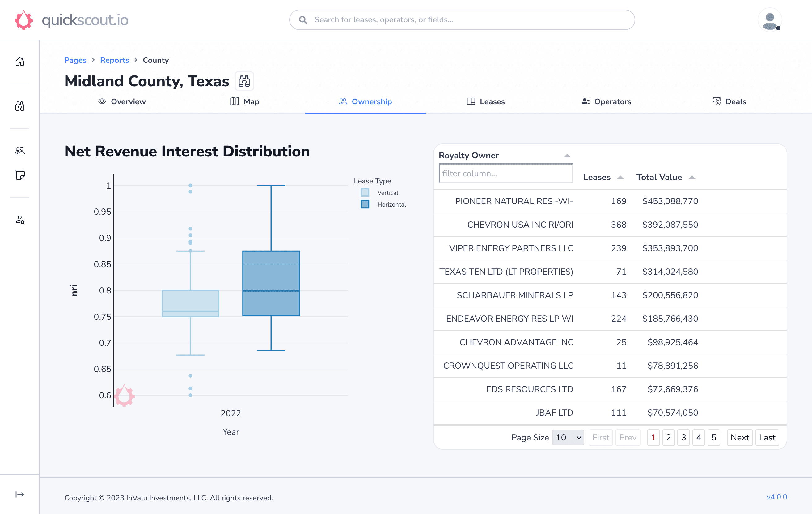Screen dimensions: 812x514
Task: Click the Pages breadcrumb link
Action: [75, 60]
